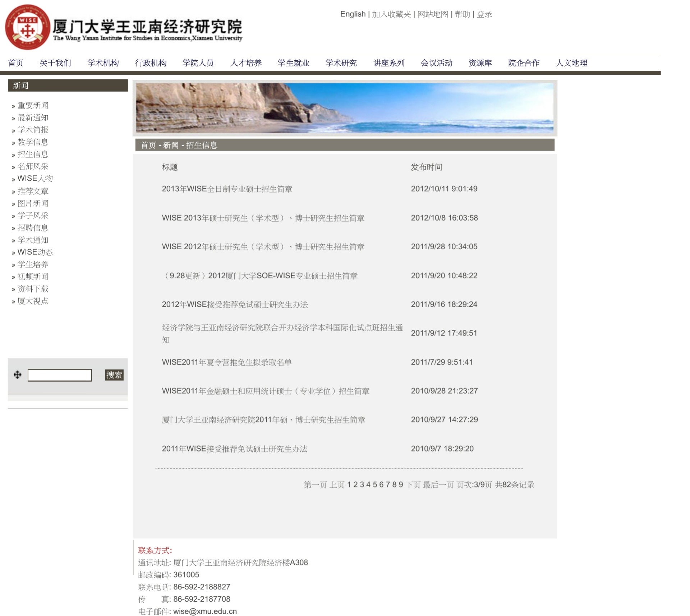Click date 2012/10/11 9:01:49
Image resolution: width=690 pixels, height=616 pixels.
coord(444,189)
